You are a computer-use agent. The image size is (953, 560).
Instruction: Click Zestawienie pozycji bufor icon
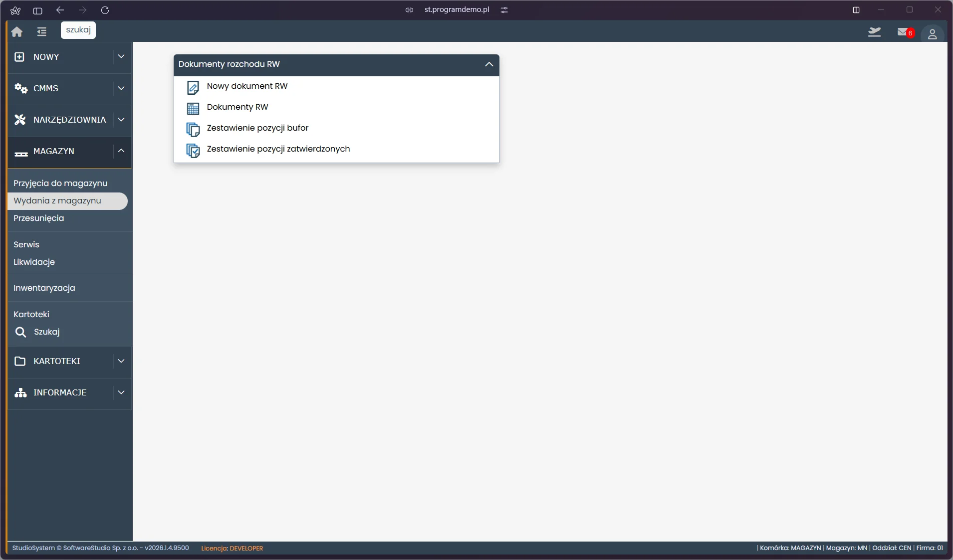click(193, 130)
